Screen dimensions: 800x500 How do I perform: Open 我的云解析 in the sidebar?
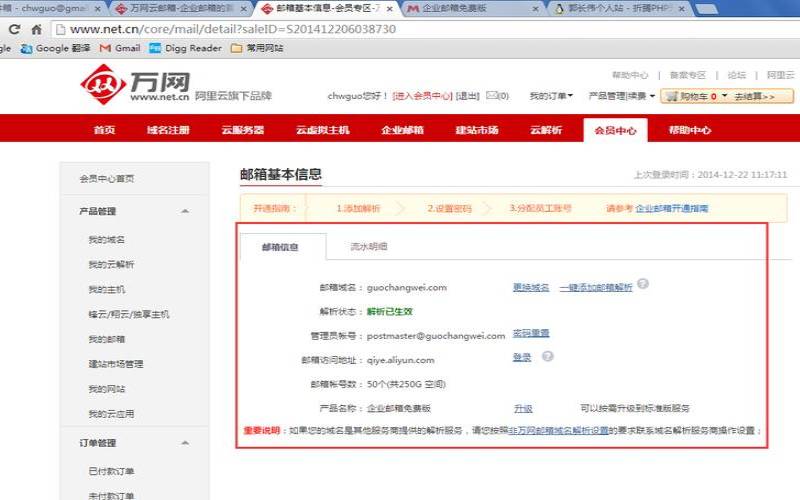[111, 264]
